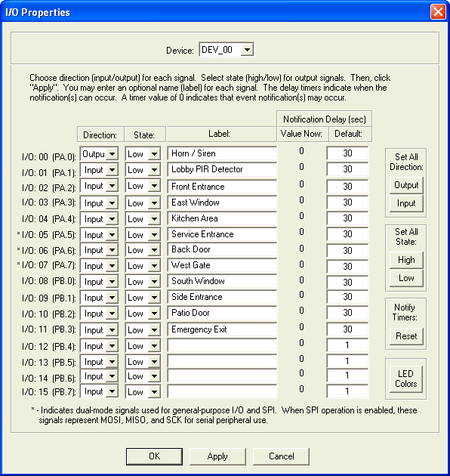Viewport: 450px width, 476px height.
Task: Edit the Emergency Exit label field
Action: click(x=222, y=329)
